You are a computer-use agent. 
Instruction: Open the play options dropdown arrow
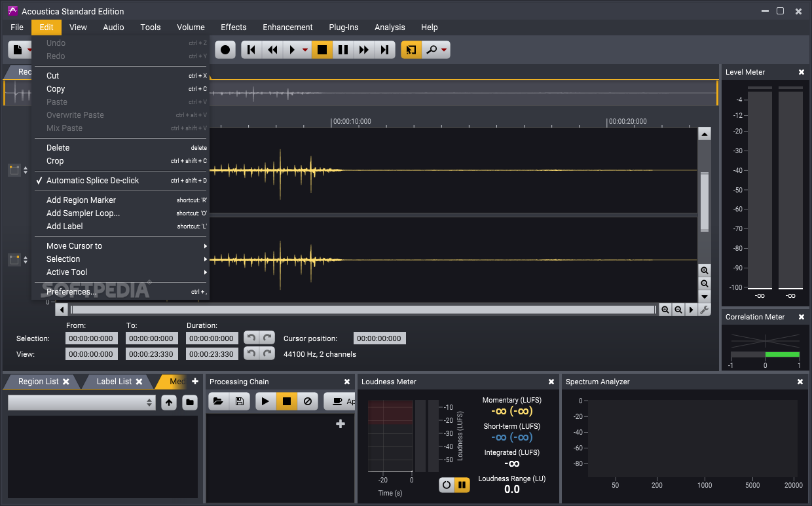[x=305, y=50]
